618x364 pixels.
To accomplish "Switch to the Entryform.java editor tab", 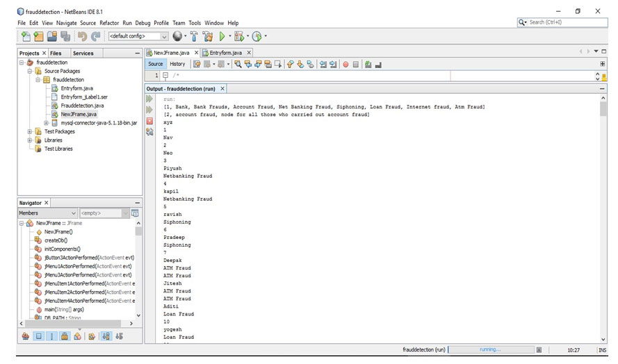I will click(x=225, y=53).
